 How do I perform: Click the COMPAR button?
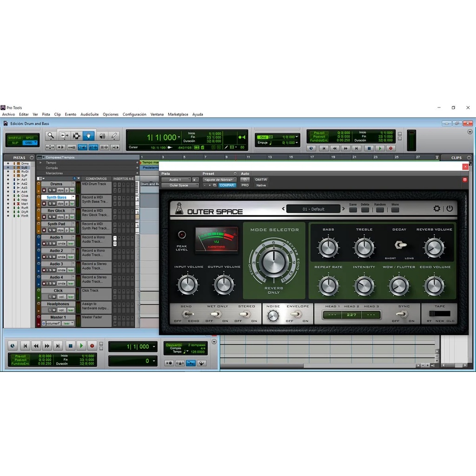(227, 185)
